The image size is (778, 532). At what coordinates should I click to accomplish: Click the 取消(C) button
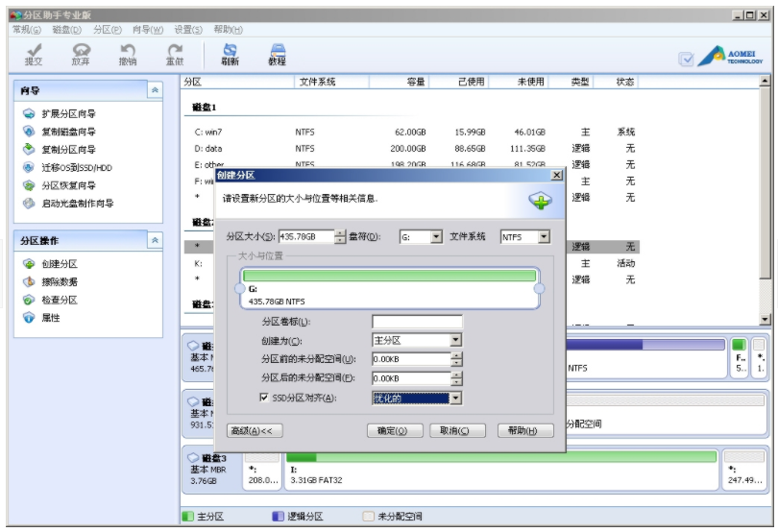tap(457, 430)
